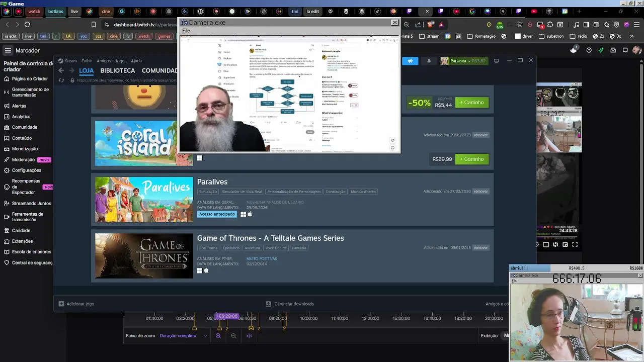Click the yellow highlight marker on the timeline
The image size is (644, 362).
pyautogui.click(x=251, y=328)
